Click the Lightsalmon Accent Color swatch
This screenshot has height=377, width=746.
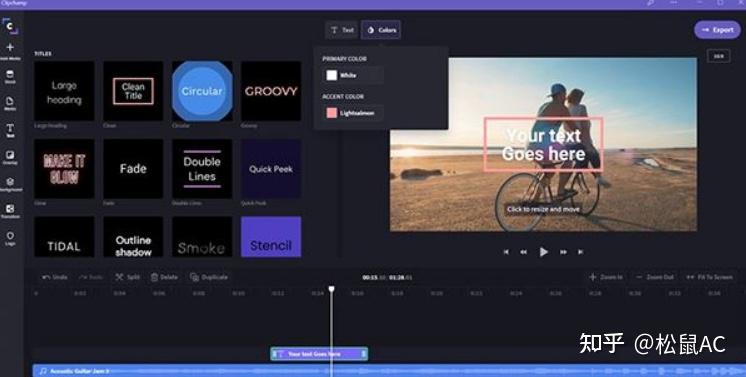click(332, 113)
